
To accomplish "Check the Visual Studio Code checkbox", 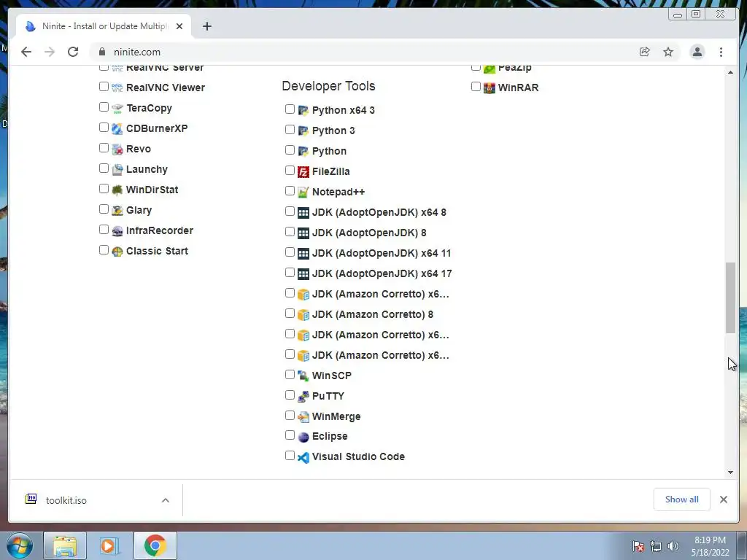I will click(x=290, y=456).
